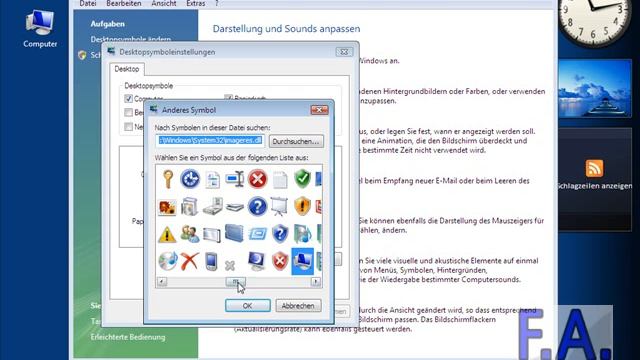
Task: Select the document with pictures icon
Action: [x=212, y=180]
